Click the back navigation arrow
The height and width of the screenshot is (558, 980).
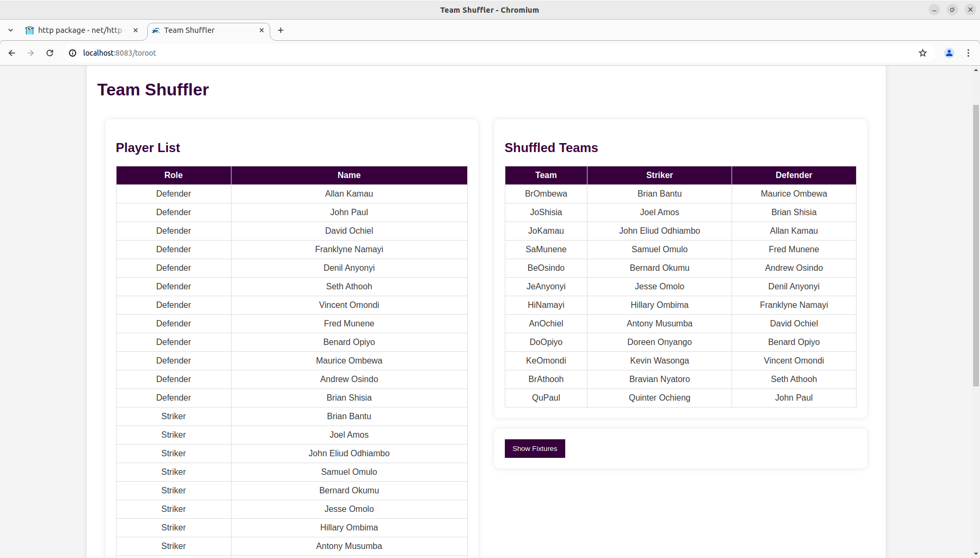[x=12, y=53]
